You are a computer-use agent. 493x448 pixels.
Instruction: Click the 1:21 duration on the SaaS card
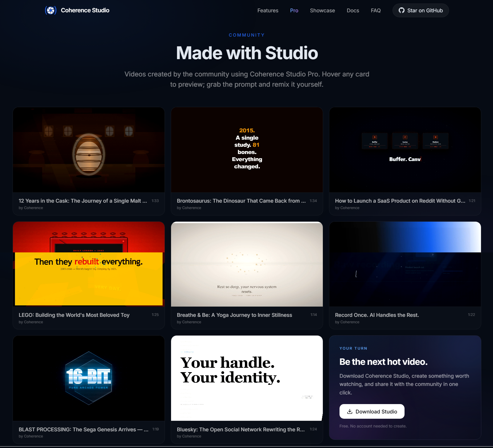472,201
